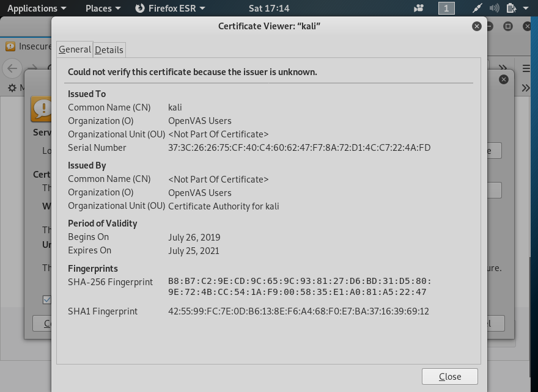Click the SHA1 fingerprint value
The height and width of the screenshot is (392, 538).
[x=298, y=311]
